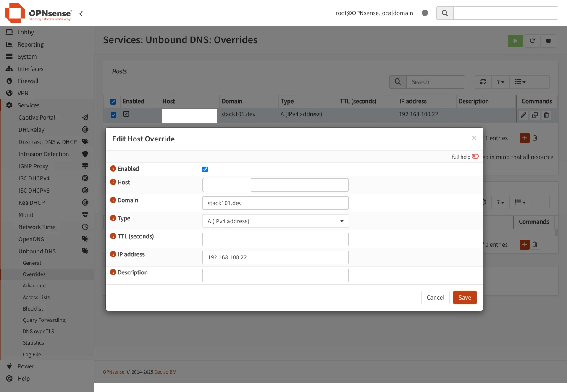
Task: Click the refresh icon in the Hosts toolbar
Action: (x=483, y=81)
